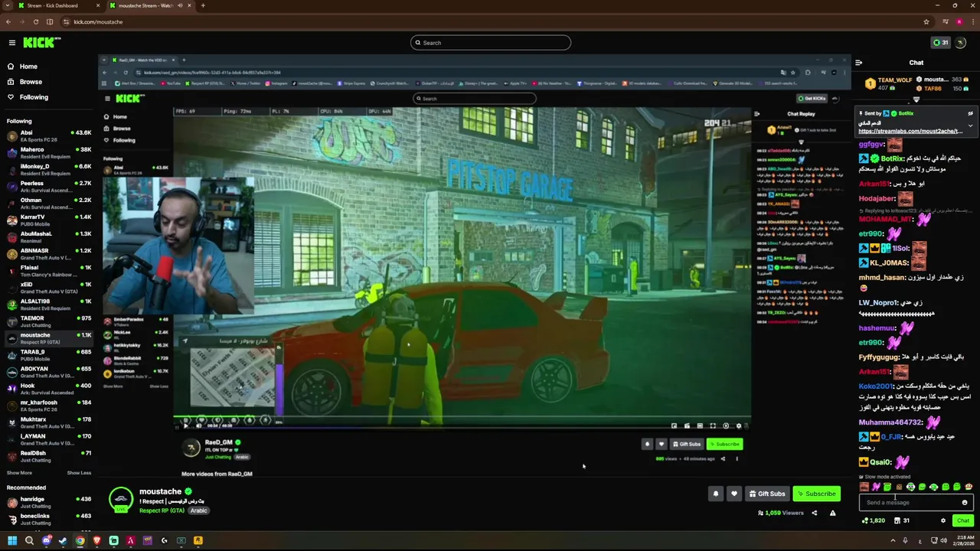Expand the gift leaderboard arrow
The height and width of the screenshot is (551, 980).
(x=916, y=100)
